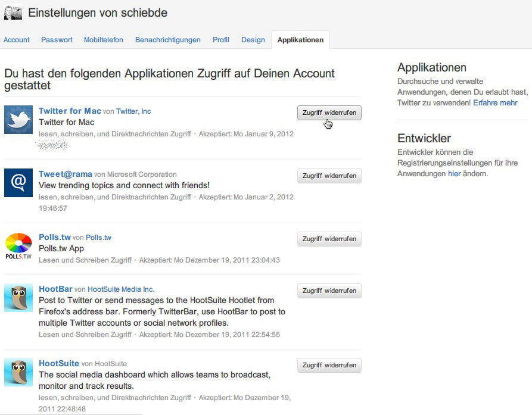Click the 19:46:57 timestamp text

click(53, 208)
